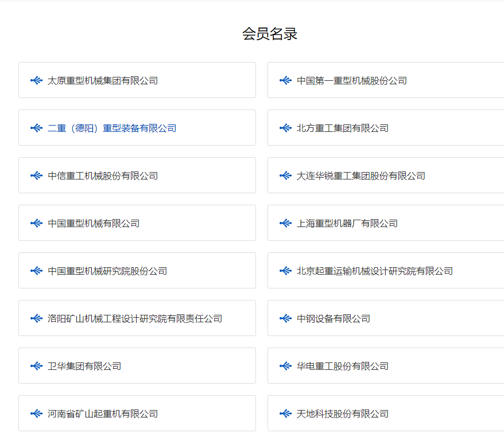
Task: Click arrow icon beside 太原重型机械集团有限公司
Action: coord(36,80)
